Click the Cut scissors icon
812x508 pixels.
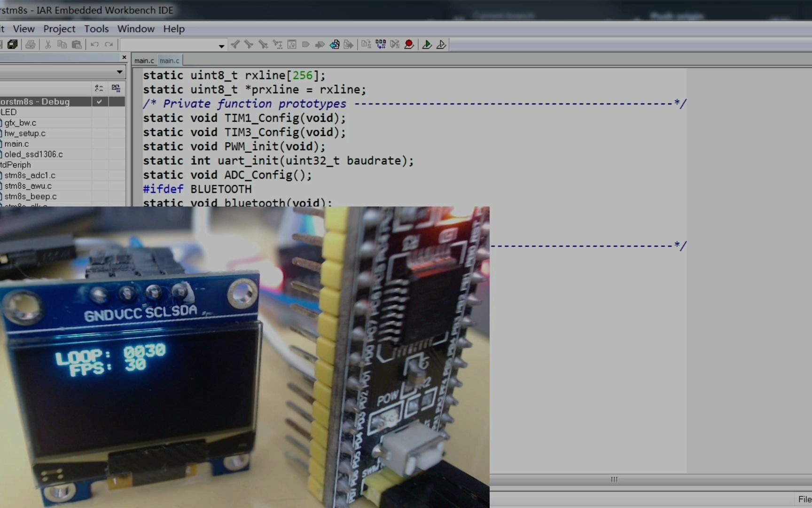tap(47, 44)
